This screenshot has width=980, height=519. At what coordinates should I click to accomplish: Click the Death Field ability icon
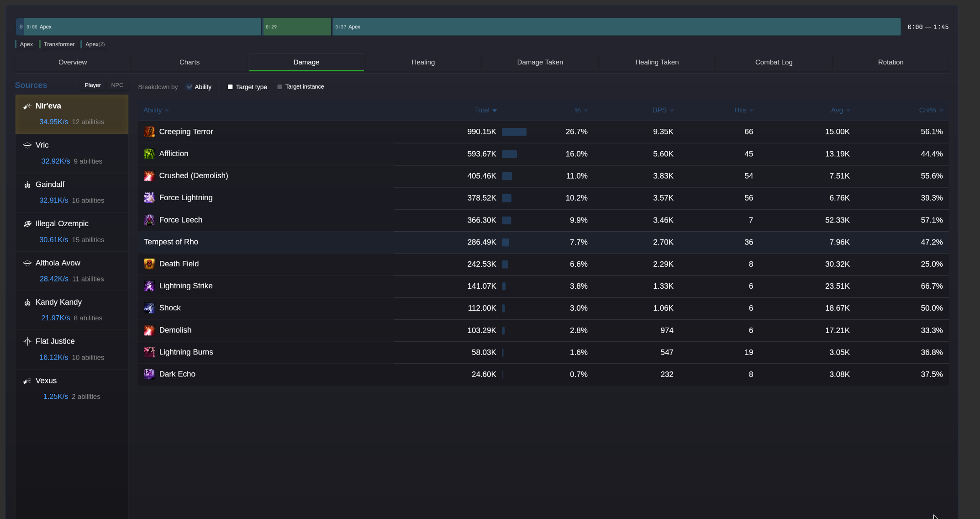pos(149,264)
